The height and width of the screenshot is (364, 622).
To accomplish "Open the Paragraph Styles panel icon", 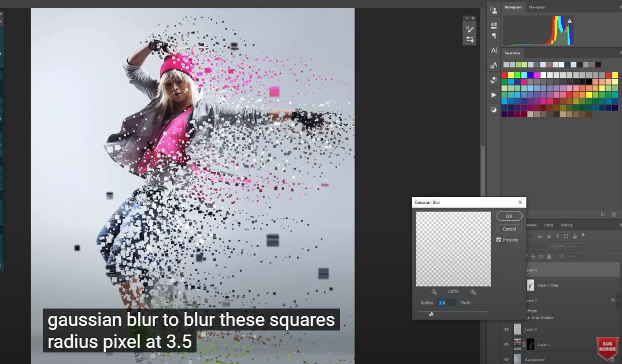I will [494, 80].
